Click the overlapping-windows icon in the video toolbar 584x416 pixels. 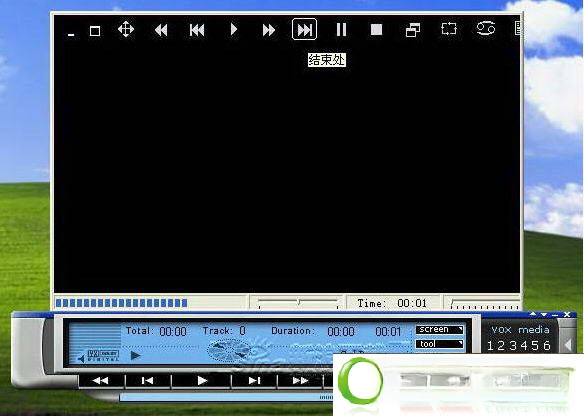[413, 30]
